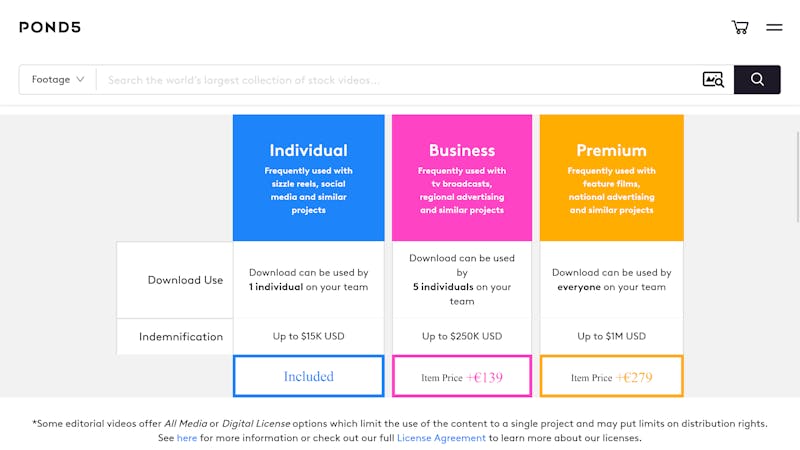Click the Up to $250K USD cell
The width and height of the screenshot is (800, 450).
(x=462, y=336)
